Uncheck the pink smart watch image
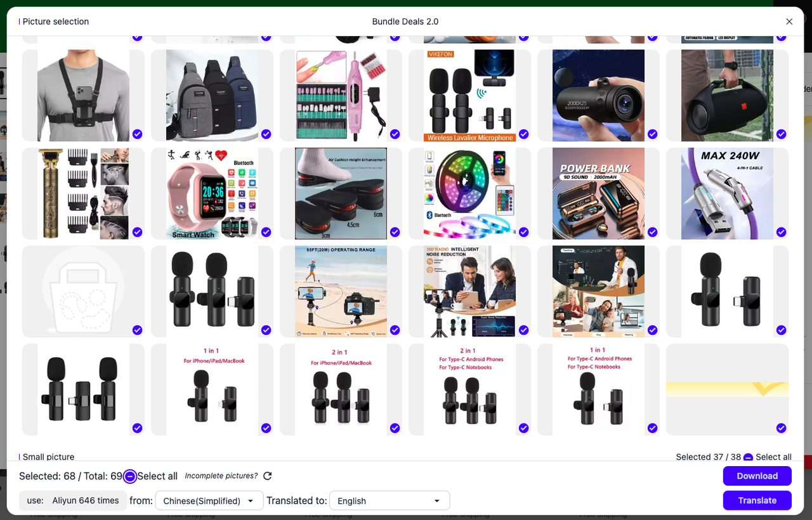The image size is (812, 520). (266, 232)
